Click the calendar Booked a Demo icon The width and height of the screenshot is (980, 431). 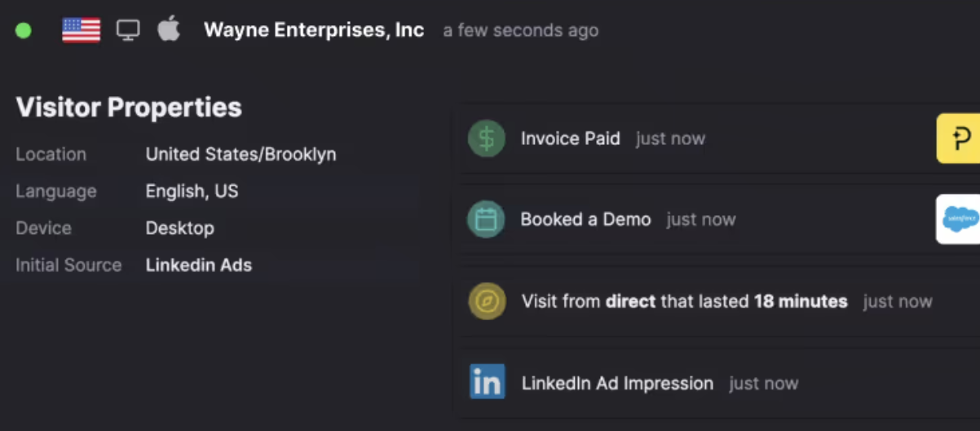[x=486, y=219]
